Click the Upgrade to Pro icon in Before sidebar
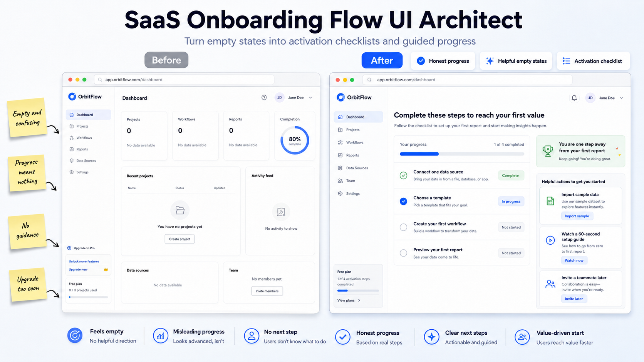The height and width of the screenshot is (362, 644). click(69, 248)
